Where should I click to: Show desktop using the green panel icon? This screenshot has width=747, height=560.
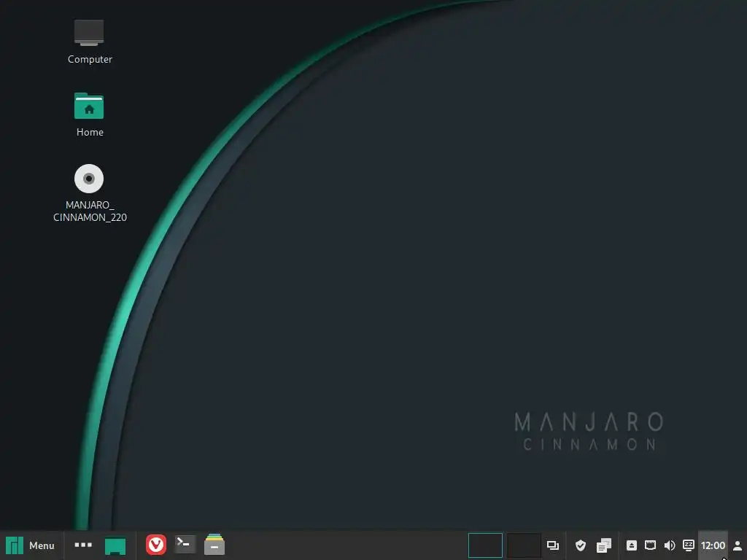tap(115, 545)
